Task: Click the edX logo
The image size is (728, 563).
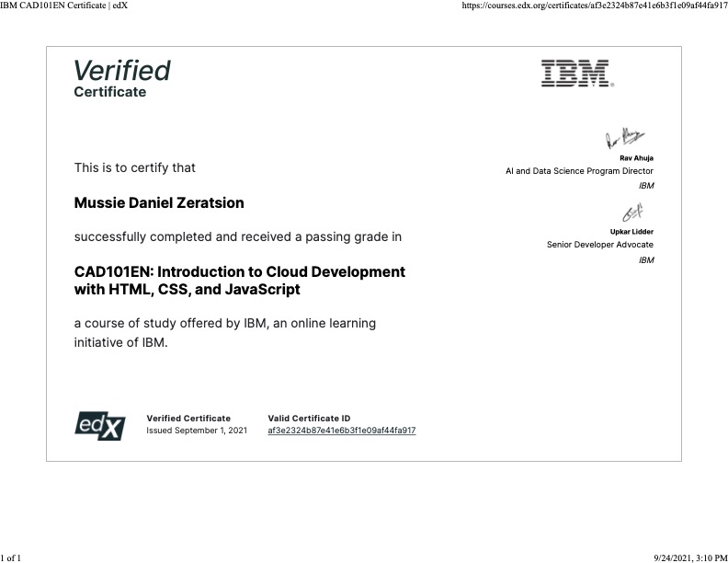Action: [x=98, y=423]
